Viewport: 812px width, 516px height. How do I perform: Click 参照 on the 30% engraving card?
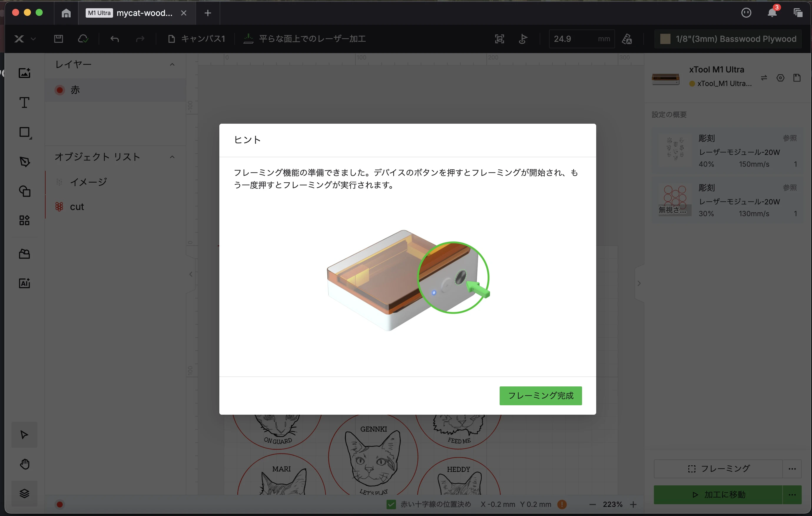pos(790,188)
